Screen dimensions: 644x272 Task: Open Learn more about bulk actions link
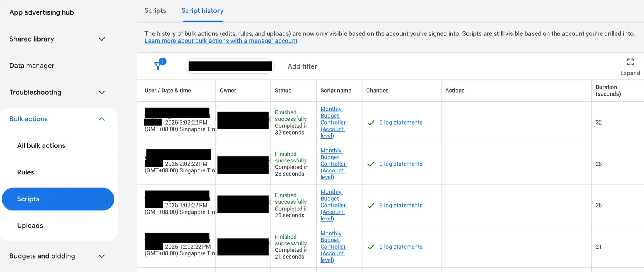[221, 41]
